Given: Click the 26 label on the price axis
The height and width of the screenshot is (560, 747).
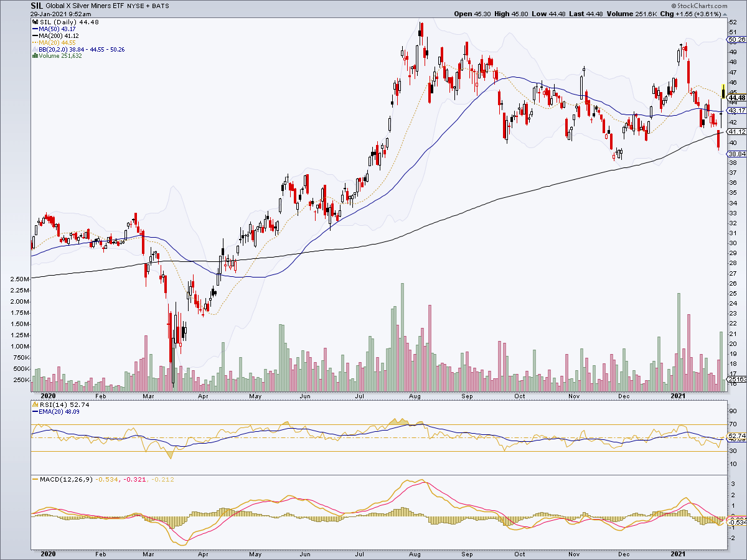Looking at the screenshot, I should coord(733,283).
